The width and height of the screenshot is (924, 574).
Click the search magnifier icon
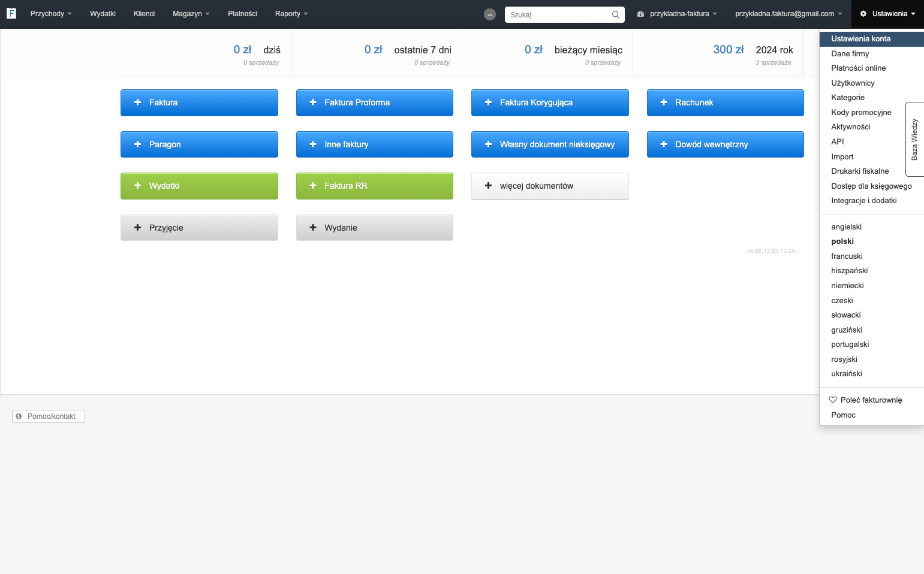click(x=615, y=14)
